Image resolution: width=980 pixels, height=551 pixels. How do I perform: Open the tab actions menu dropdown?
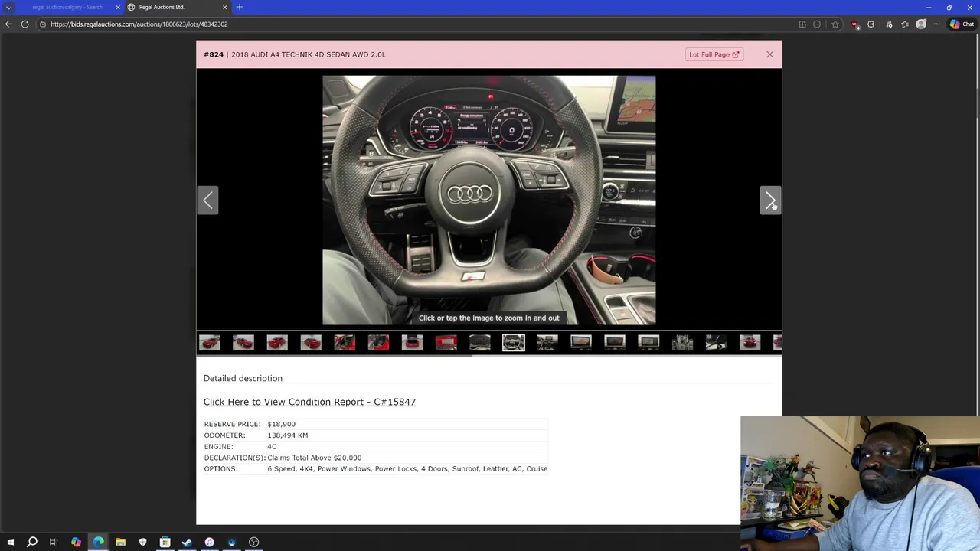pos(8,7)
